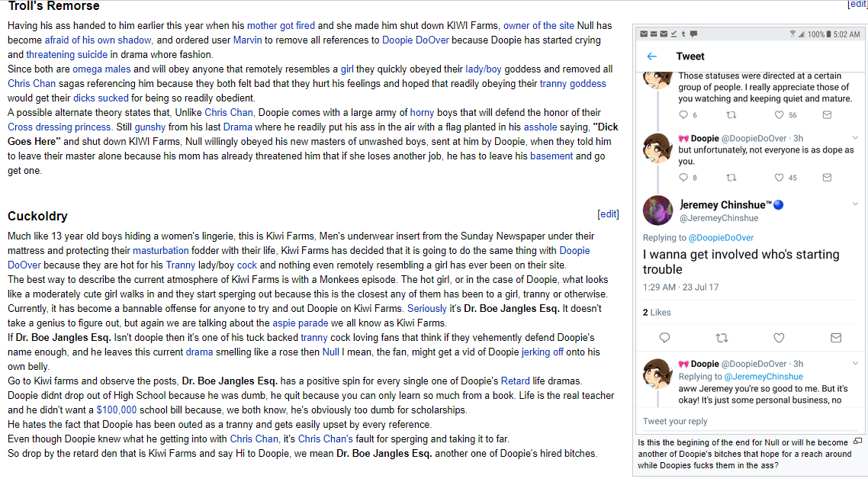
Task: Click Doopie's avatar beside 'but unfortunately' tweet
Action: [657, 148]
